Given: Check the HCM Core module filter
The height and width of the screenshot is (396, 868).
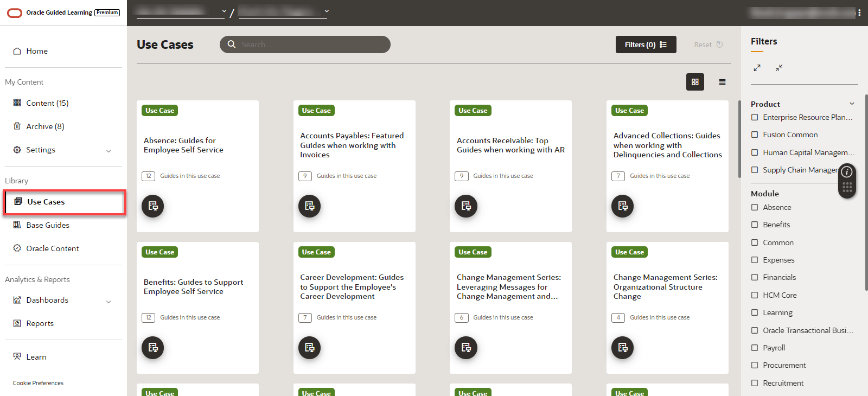Looking at the screenshot, I should coord(755,295).
